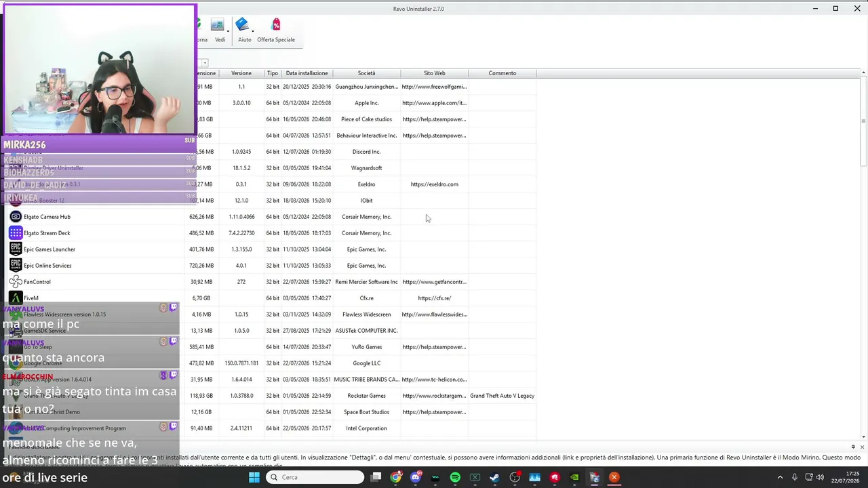This screenshot has width=868, height=488.
Task: Open the freewolfgami website link
Action: click(x=435, y=87)
